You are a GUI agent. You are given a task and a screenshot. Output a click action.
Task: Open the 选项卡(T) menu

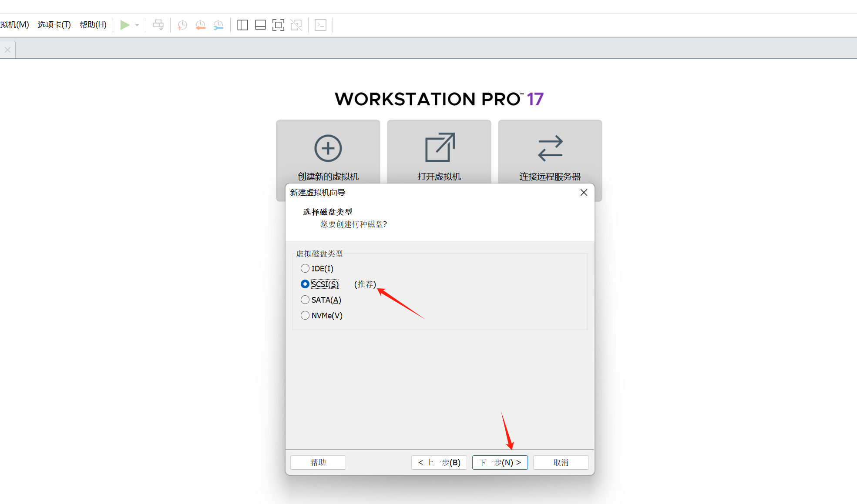[54, 25]
